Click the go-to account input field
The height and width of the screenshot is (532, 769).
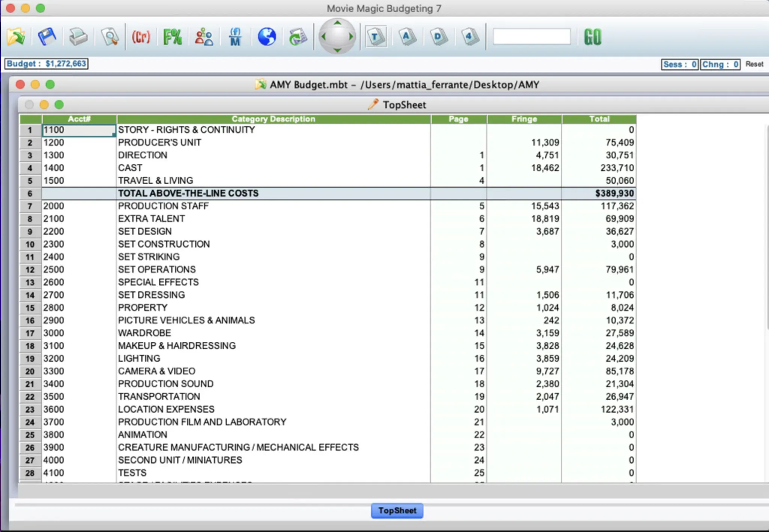pyautogui.click(x=531, y=37)
